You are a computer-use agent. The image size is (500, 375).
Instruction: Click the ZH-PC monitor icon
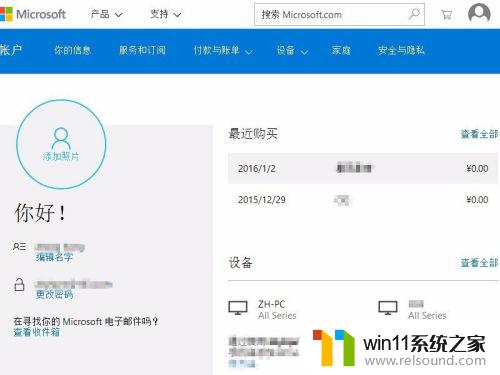pyautogui.click(x=238, y=308)
